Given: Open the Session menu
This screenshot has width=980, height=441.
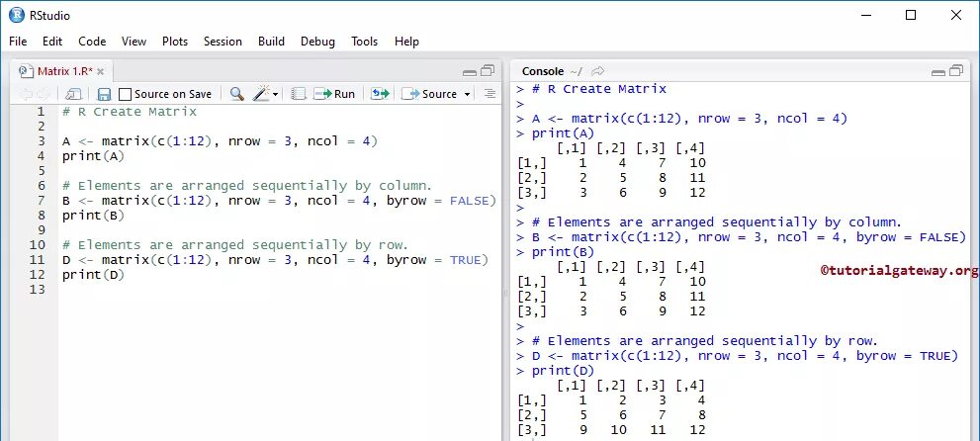Looking at the screenshot, I should coord(223,42).
